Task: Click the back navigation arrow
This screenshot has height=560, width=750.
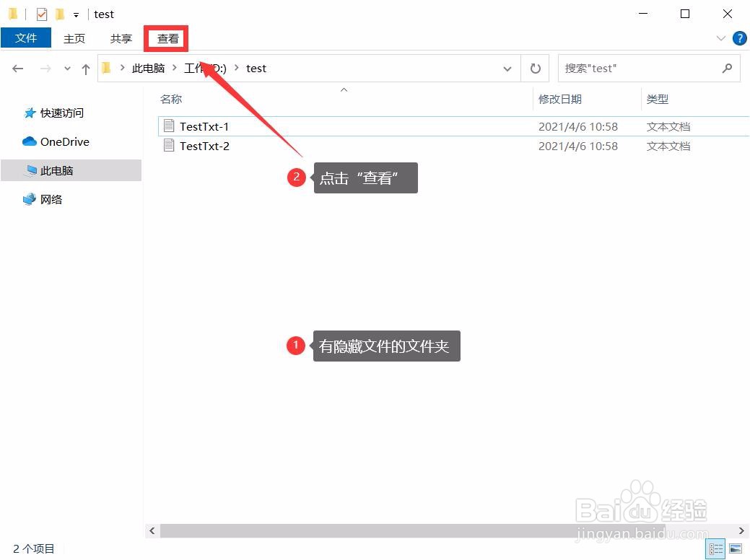Action: (17, 68)
